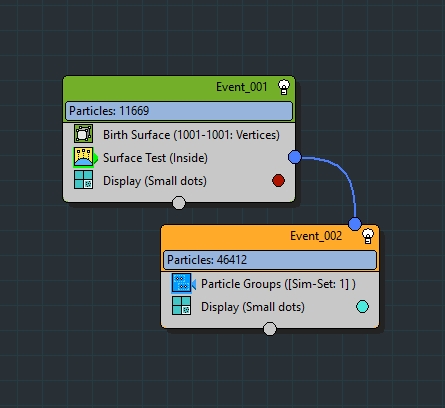Select the Surface Test (Inside) label

pyautogui.click(x=155, y=158)
